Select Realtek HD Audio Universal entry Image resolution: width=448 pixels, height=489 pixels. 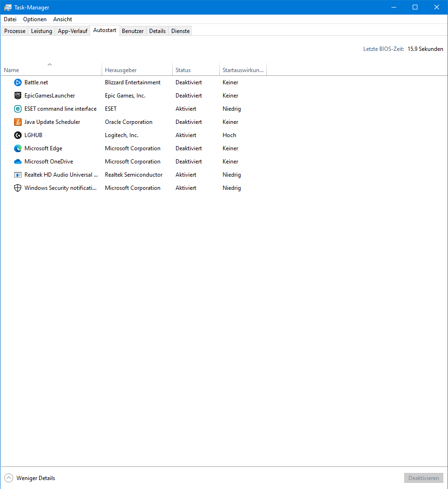pyautogui.click(x=61, y=175)
